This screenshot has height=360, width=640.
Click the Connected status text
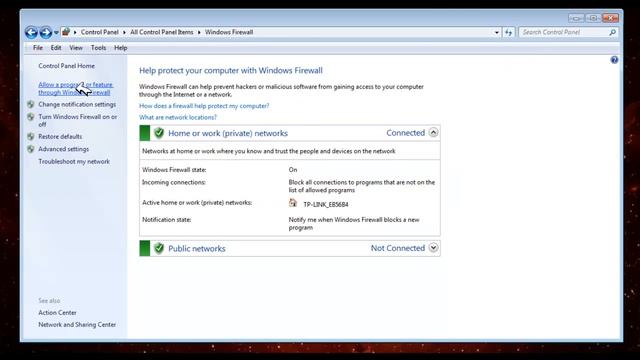coord(405,133)
